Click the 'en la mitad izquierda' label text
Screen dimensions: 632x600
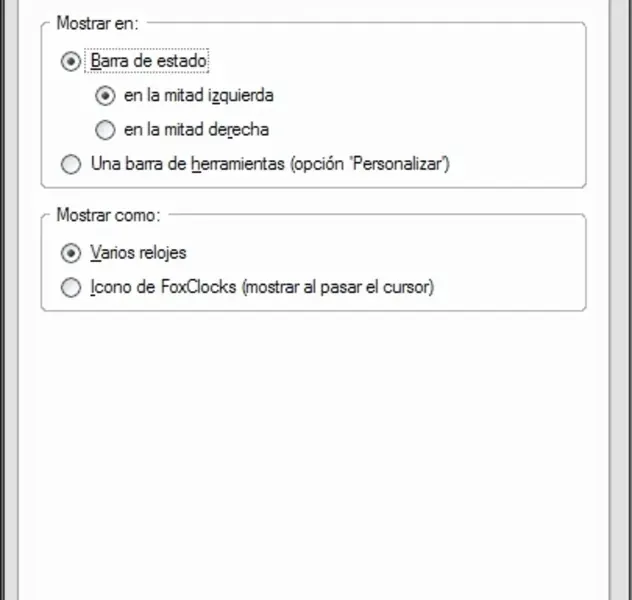pos(198,95)
